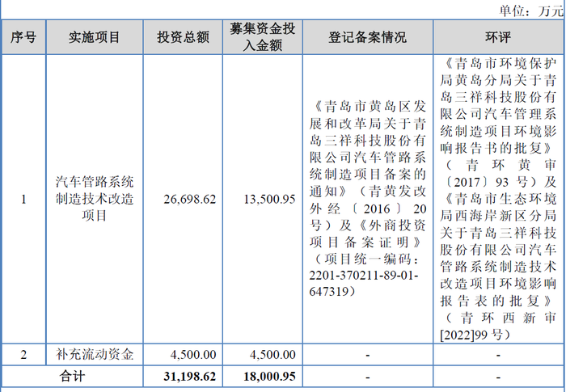
Task: Select the dash in 合计 row 环评
Action: [x=498, y=377]
